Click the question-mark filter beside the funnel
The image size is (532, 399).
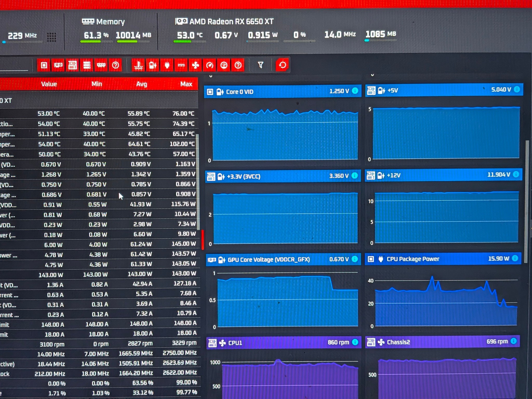(238, 65)
